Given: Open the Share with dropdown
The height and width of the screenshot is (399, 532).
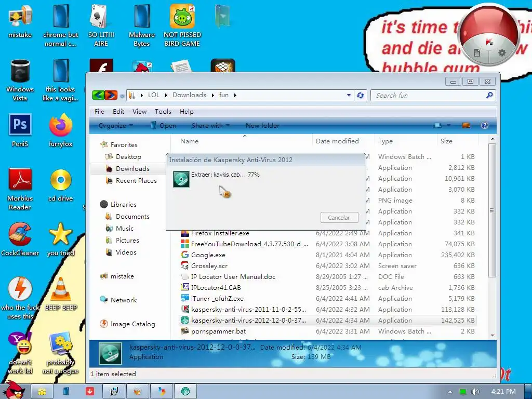Looking at the screenshot, I should point(210,126).
